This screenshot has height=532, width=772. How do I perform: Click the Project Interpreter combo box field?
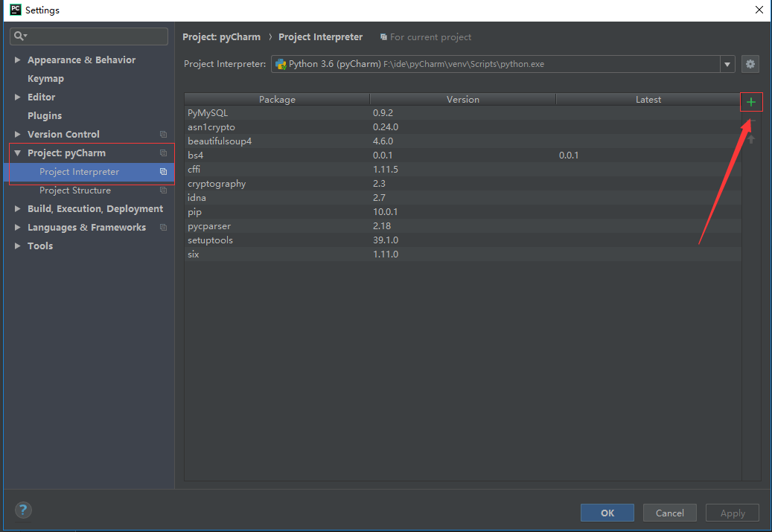[x=503, y=64]
